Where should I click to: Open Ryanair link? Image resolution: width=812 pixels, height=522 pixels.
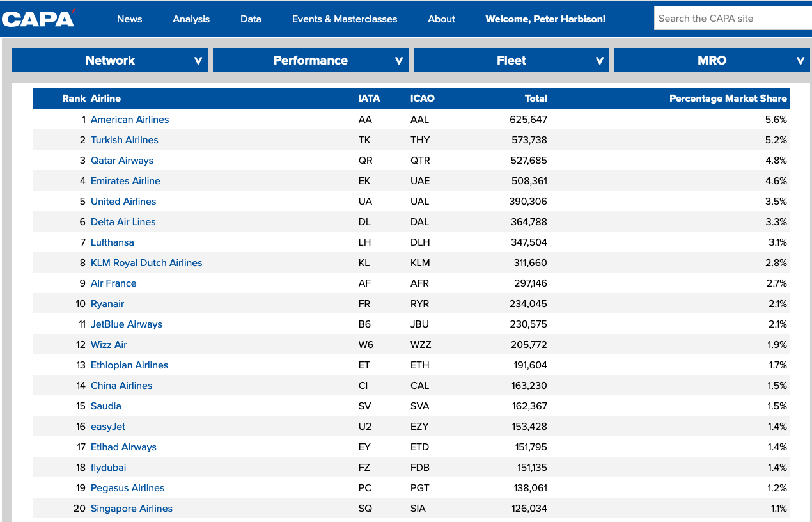pos(107,304)
